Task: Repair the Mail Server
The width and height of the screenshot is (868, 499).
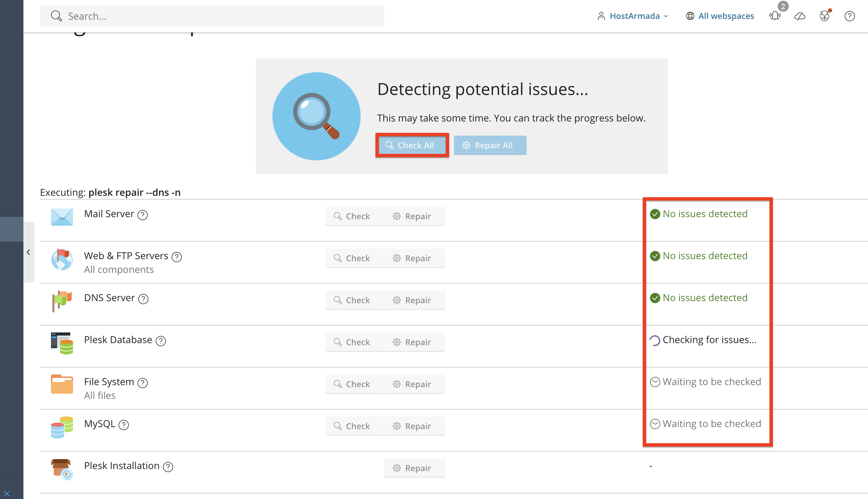Action: pos(414,216)
